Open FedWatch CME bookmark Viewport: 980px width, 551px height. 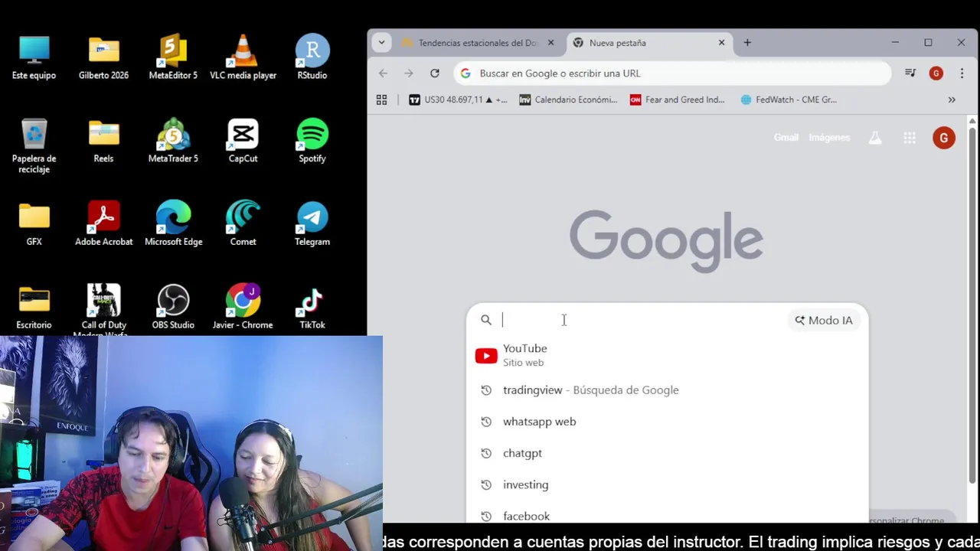click(x=789, y=99)
